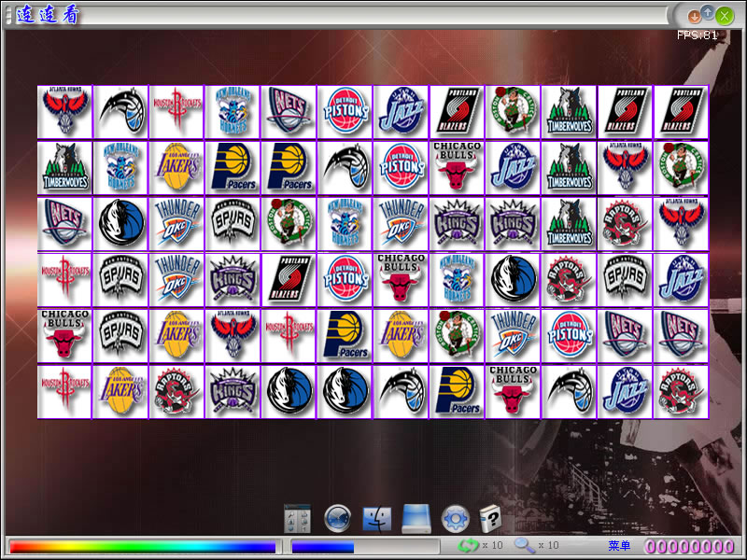Viewport: 747px width, 560px height.
Task: Tap the Detroit Pistons tile in the fourth row
Action: coord(345,279)
